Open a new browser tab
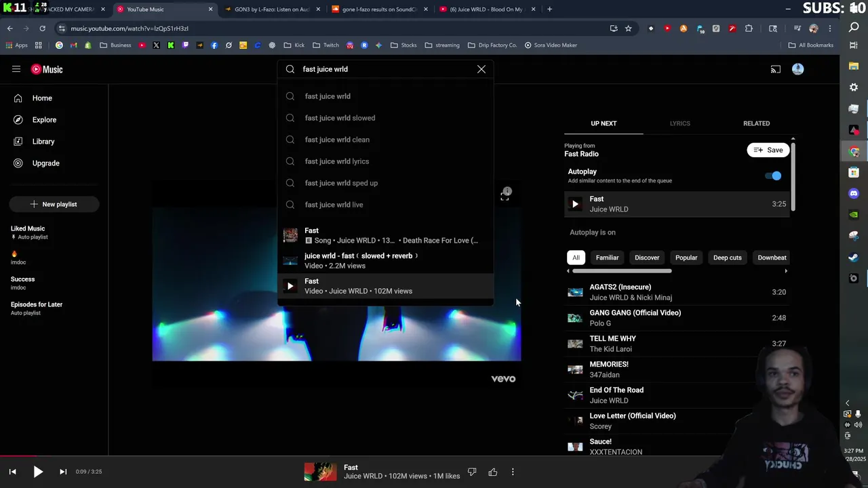Viewport: 868px width, 488px height. [x=549, y=9]
